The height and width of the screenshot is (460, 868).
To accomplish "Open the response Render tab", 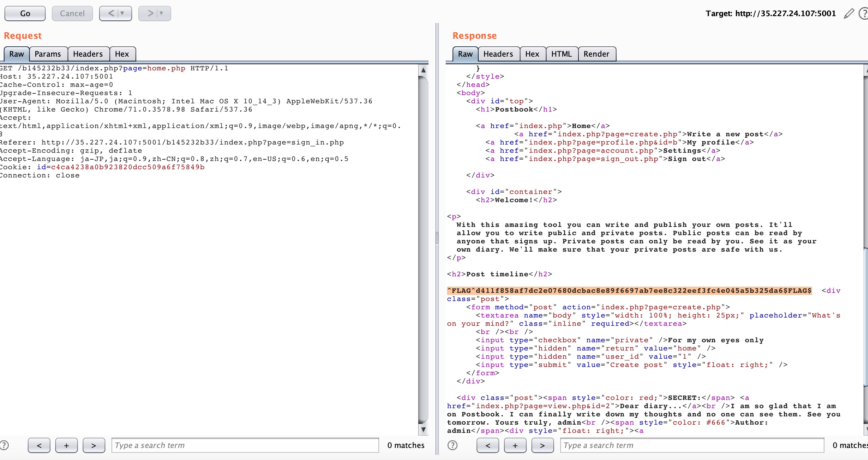I will point(596,54).
